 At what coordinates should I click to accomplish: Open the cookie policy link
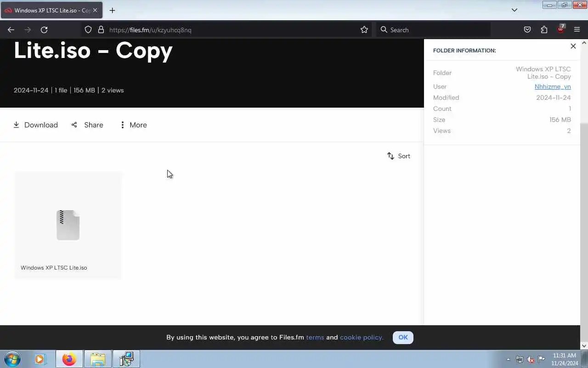(362, 337)
